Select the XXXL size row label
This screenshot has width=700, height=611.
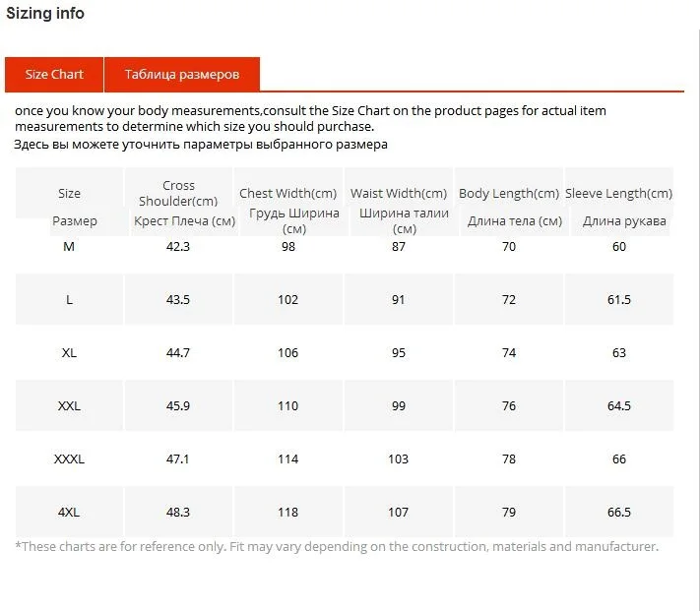click(x=69, y=458)
